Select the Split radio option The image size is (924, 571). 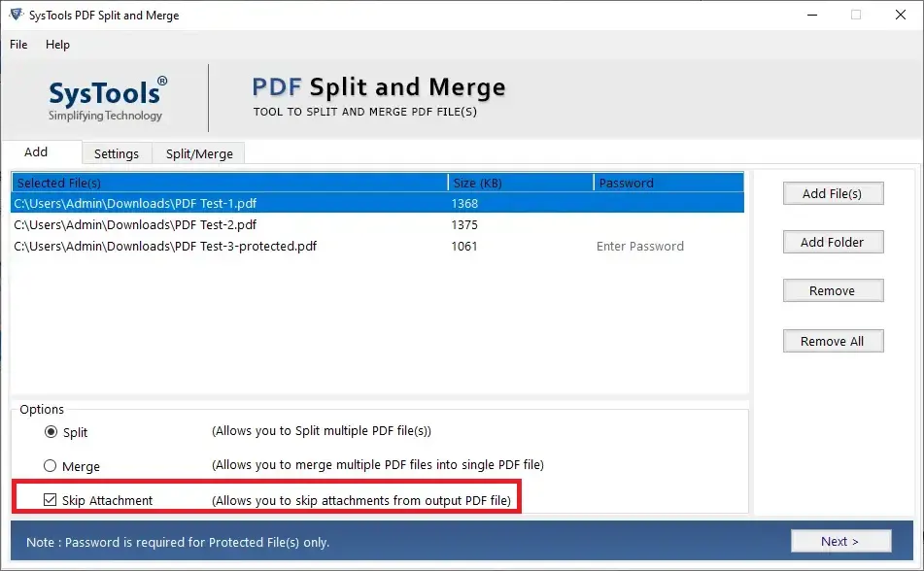click(51, 432)
